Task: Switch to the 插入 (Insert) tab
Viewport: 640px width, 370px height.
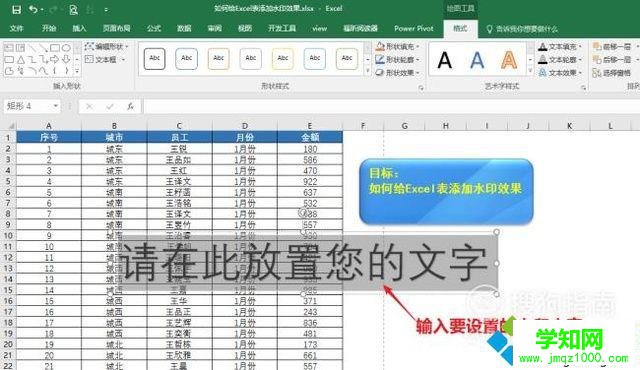Action: tap(79, 29)
